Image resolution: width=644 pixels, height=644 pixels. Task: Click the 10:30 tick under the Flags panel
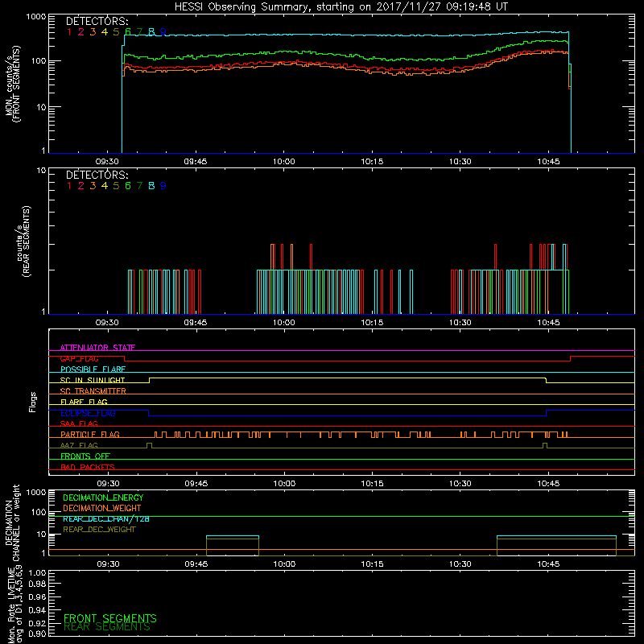click(460, 484)
